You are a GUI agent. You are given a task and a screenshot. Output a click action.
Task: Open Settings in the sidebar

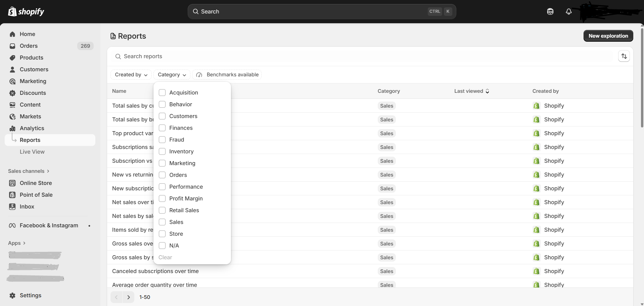[x=31, y=295]
